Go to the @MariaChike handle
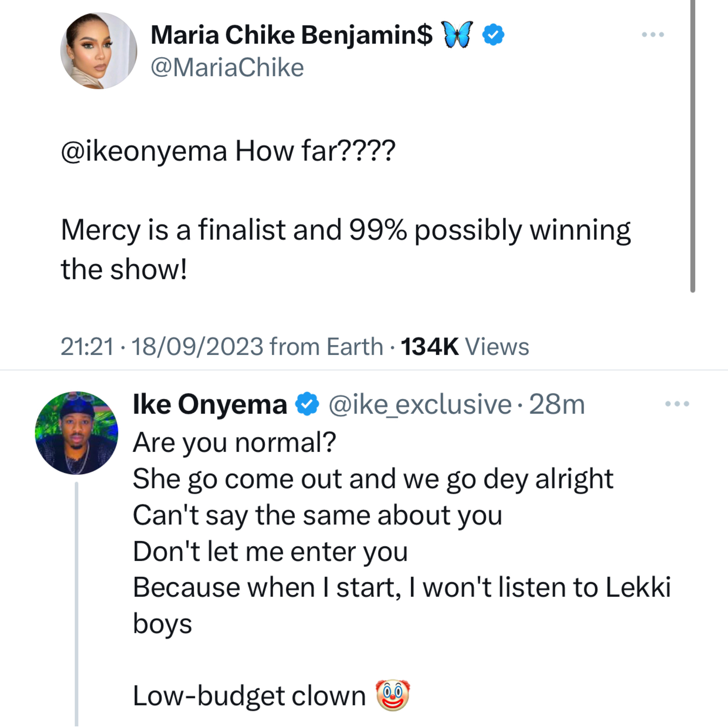The width and height of the screenshot is (728, 728). pyautogui.click(x=227, y=68)
